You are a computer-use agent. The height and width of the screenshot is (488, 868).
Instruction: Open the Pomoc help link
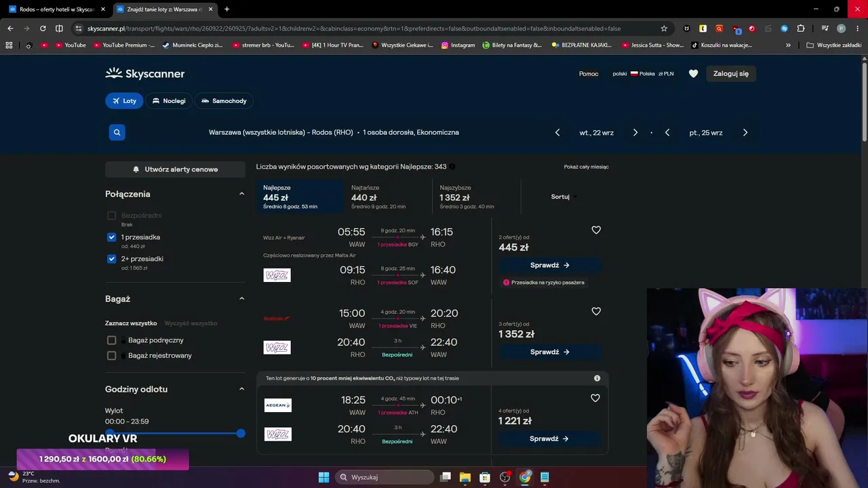tap(589, 74)
